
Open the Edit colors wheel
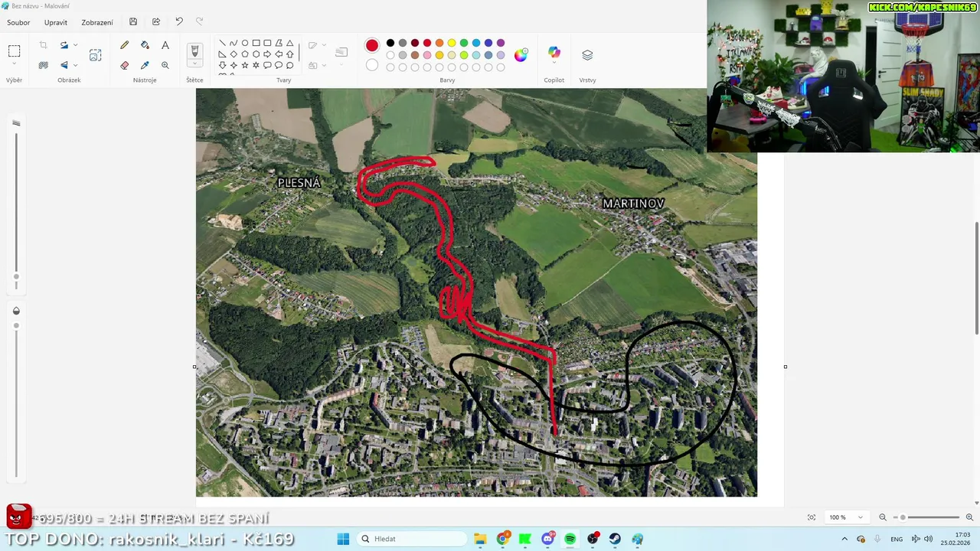click(521, 55)
